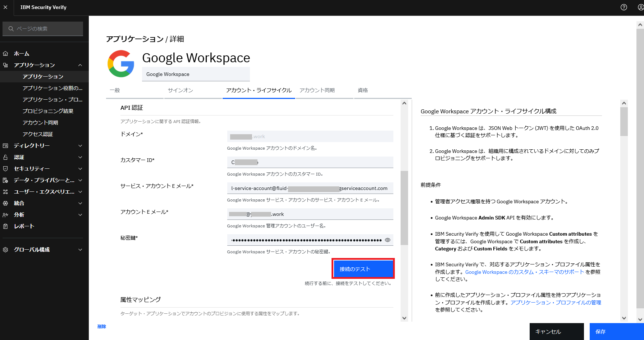This screenshot has height=340, width=644.
Task: Click the help panel scrollbar thumb
Action: pyautogui.click(x=624, y=122)
